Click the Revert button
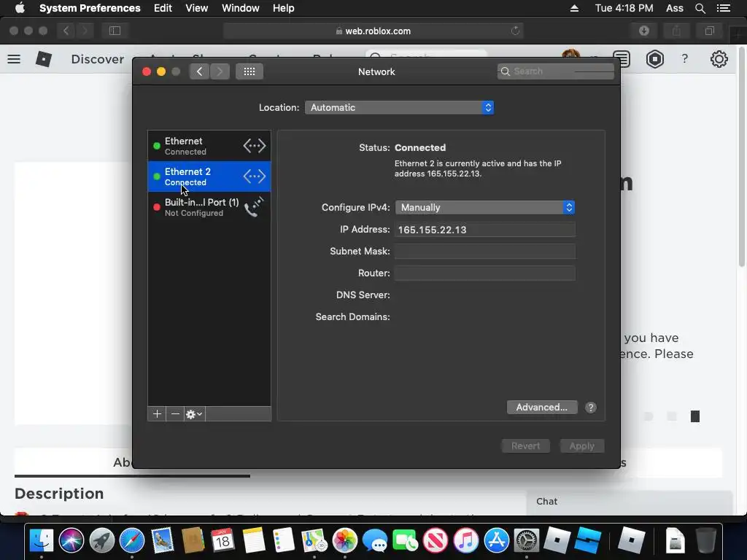This screenshot has height=560, width=747. point(525,446)
